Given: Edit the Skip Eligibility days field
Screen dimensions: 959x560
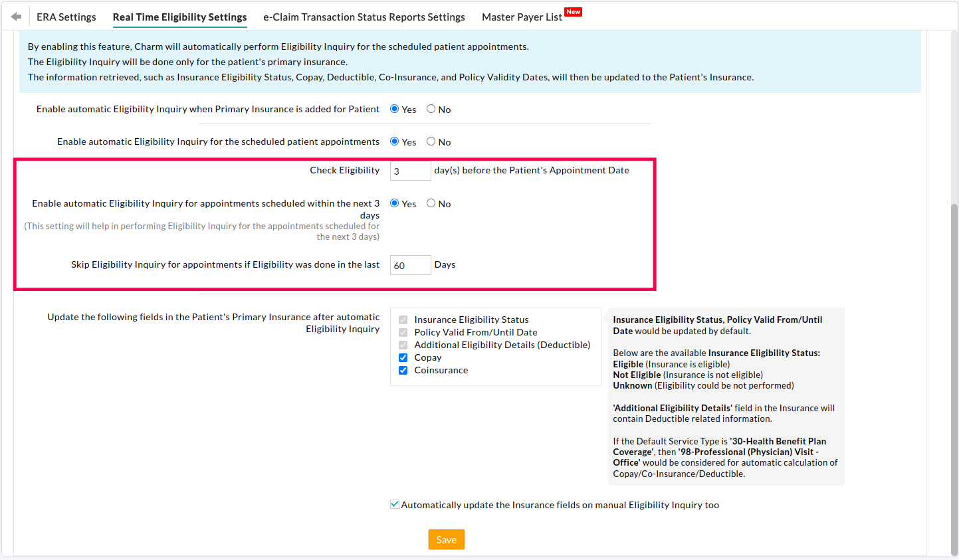Looking at the screenshot, I should pos(410,264).
